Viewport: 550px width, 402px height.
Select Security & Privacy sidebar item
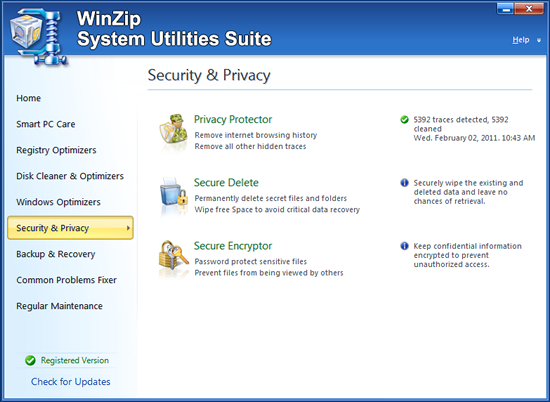[70, 228]
